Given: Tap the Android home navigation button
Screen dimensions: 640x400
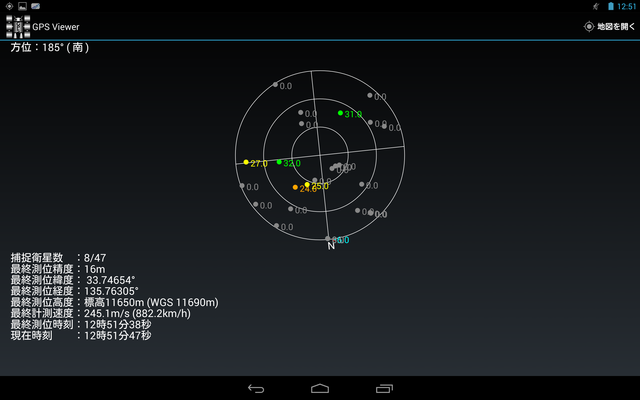Looking at the screenshot, I should coord(320,388).
